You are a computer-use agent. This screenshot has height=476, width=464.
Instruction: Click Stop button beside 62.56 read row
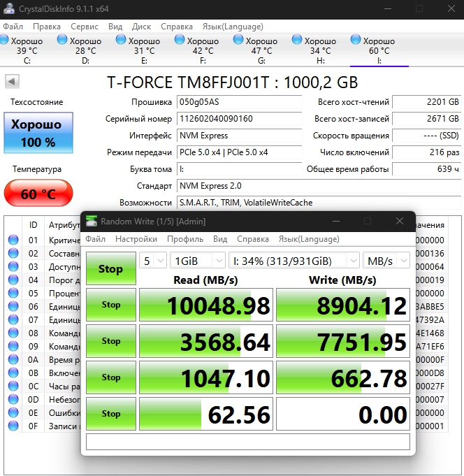click(111, 414)
